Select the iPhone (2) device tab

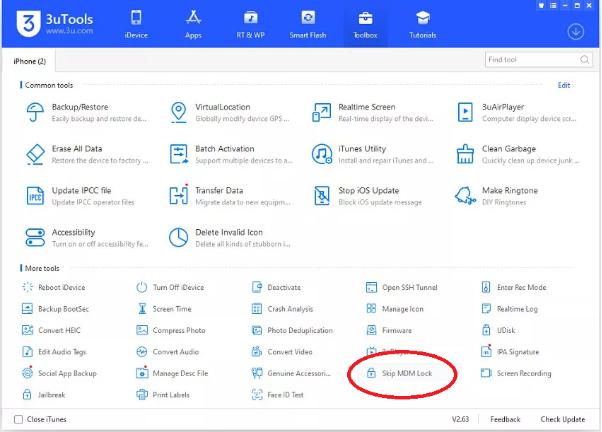(x=29, y=61)
